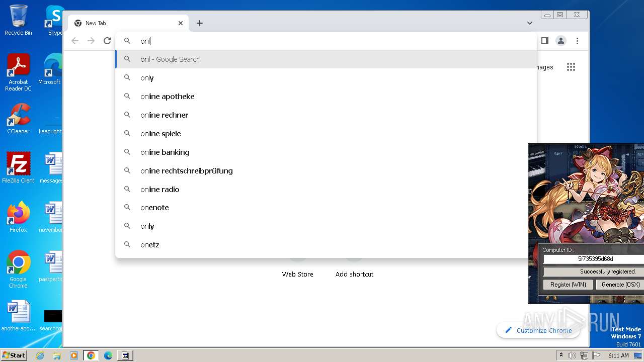Screen dimensions: 644x362
Task: Open Edge from the taskbar
Action: [x=108, y=355]
